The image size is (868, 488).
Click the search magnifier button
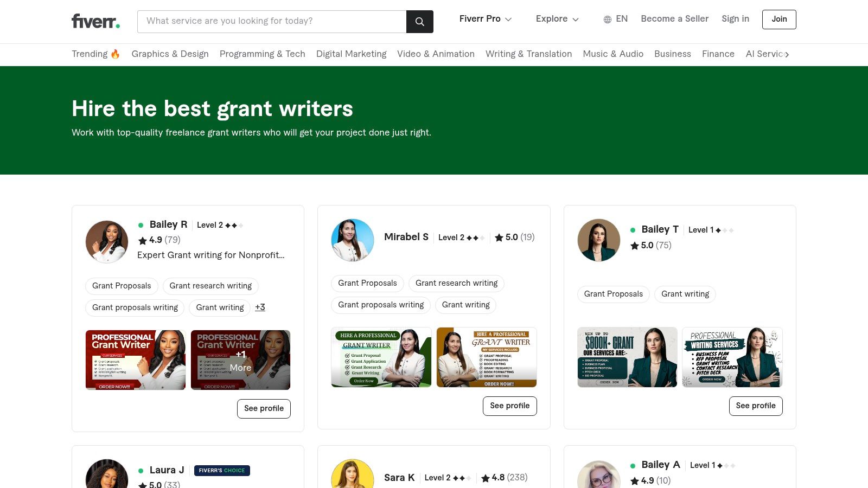pos(419,21)
